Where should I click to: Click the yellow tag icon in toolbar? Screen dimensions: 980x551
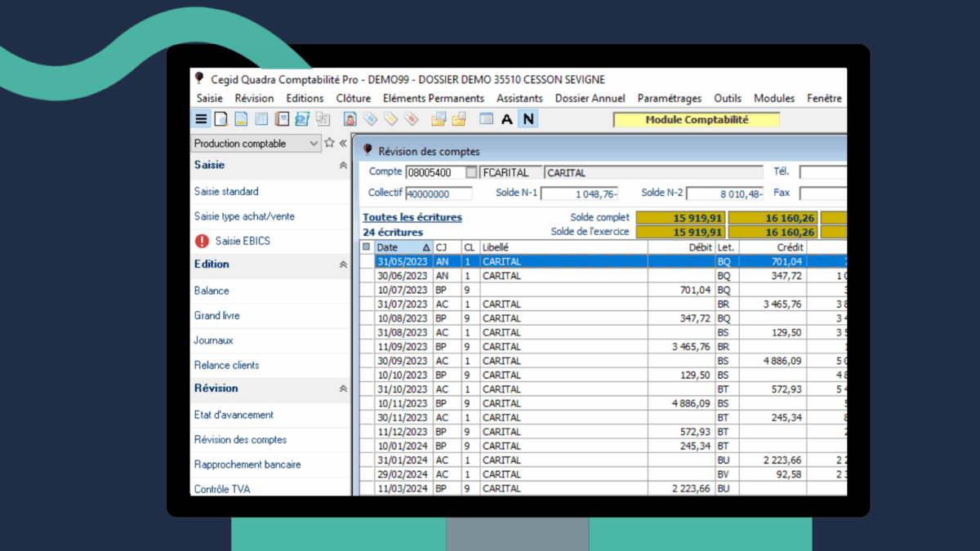[x=390, y=119]
